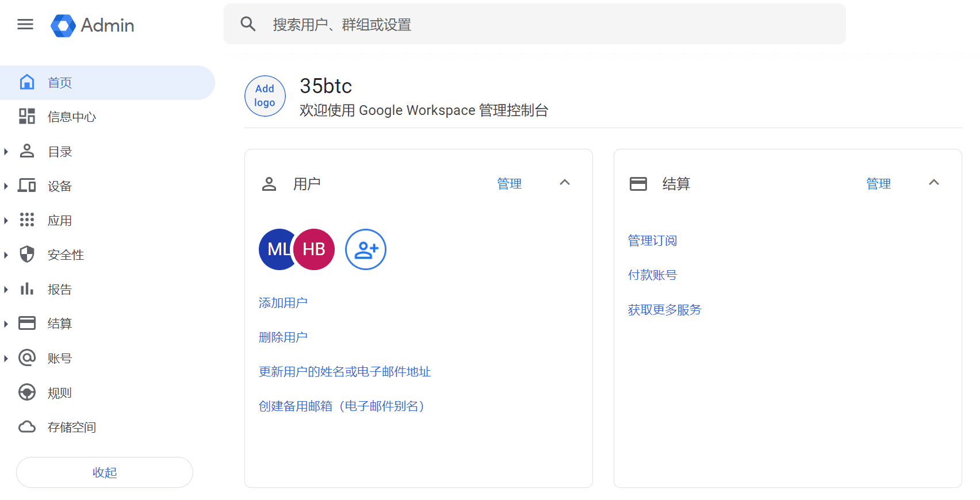Click 管理 link in the 用户 card
This screenshot has width=980, height=500.
coord(510,184)
